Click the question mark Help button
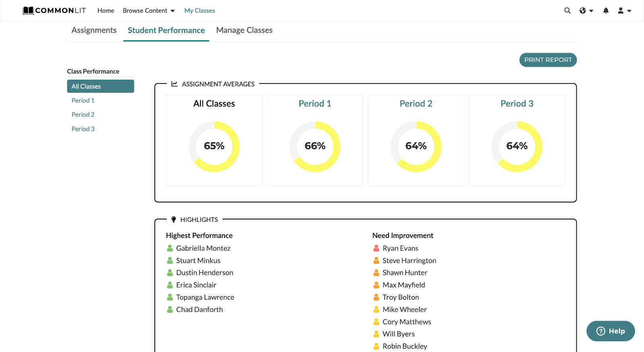 point(611,331)
